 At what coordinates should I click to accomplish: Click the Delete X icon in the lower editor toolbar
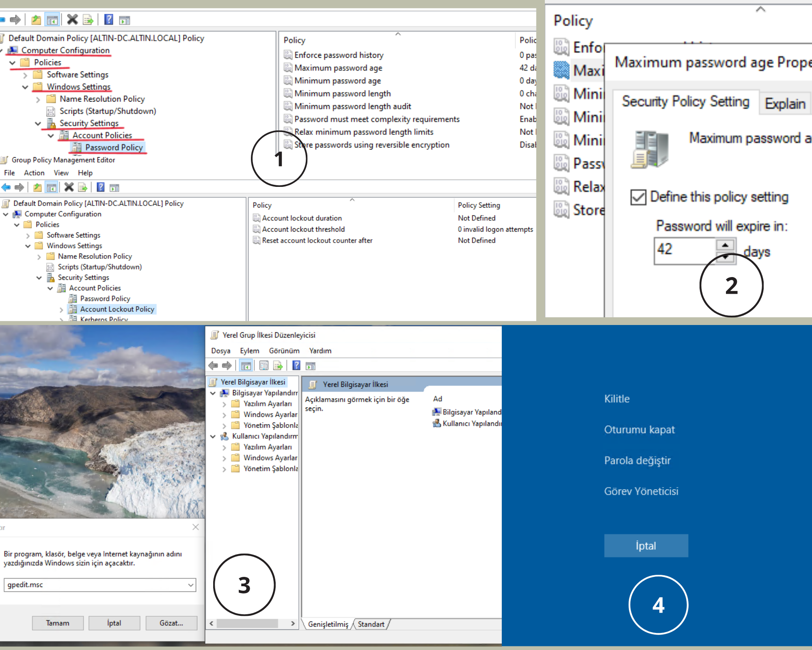[69, 187]
